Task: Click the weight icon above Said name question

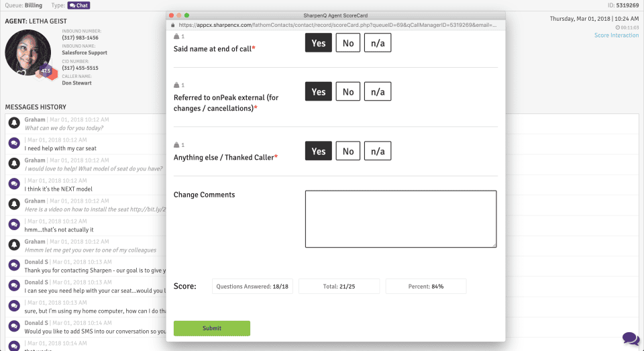Action: coord(176,36)
